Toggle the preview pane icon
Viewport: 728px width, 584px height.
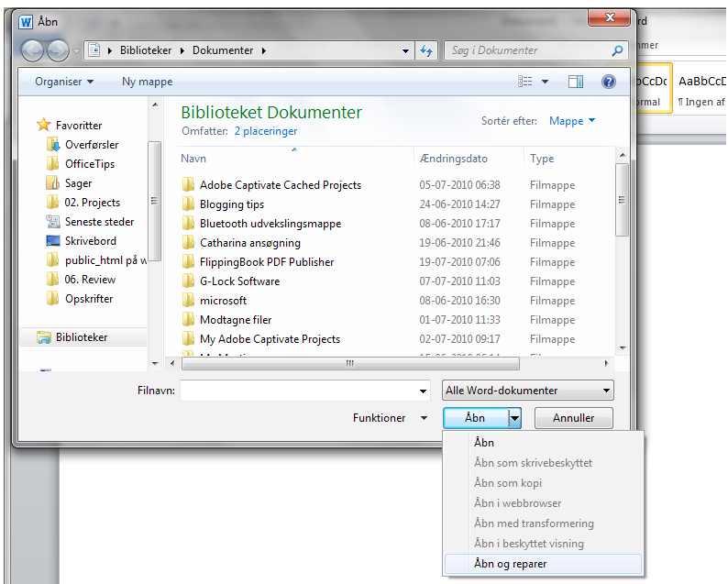[576, 82]
